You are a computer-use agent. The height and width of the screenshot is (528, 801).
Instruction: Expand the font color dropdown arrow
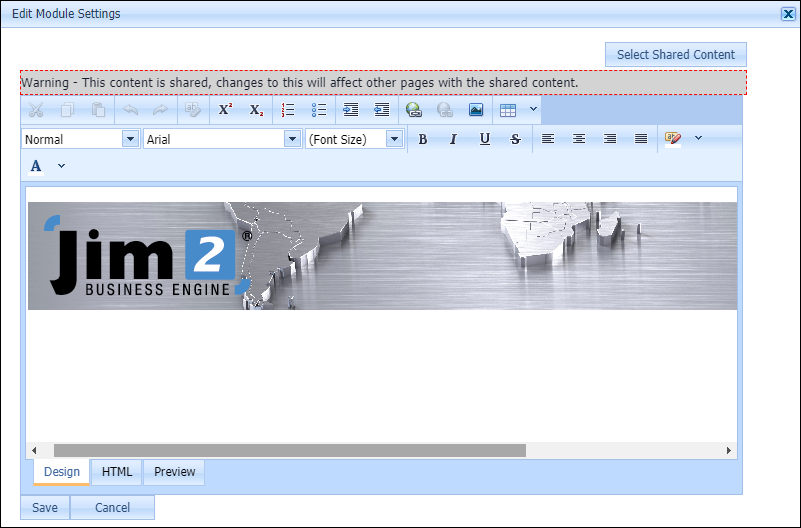61,166
